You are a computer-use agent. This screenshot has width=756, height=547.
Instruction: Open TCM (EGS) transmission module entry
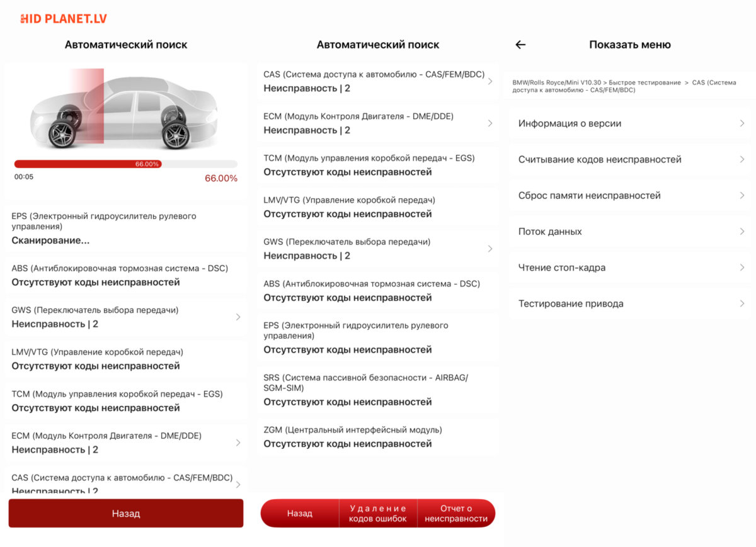tap(378, 165)
